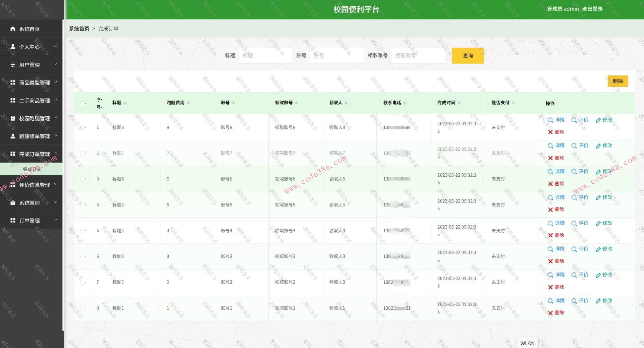Viewport: 644px width, 348px height.
Task: Open the 完成订单 submenu item
Action: (32, 169)
